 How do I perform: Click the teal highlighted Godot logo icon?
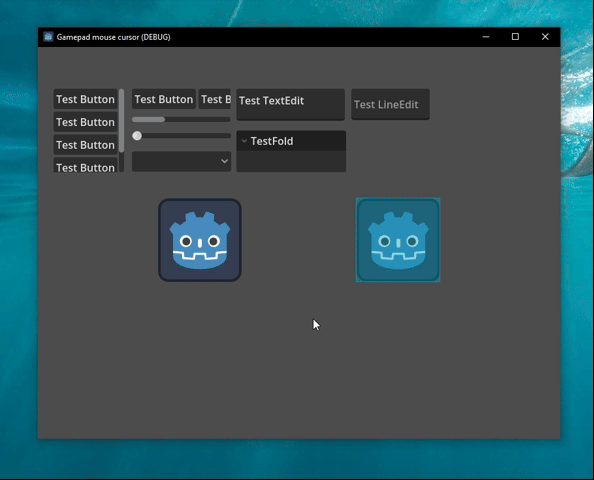(398, 240)
